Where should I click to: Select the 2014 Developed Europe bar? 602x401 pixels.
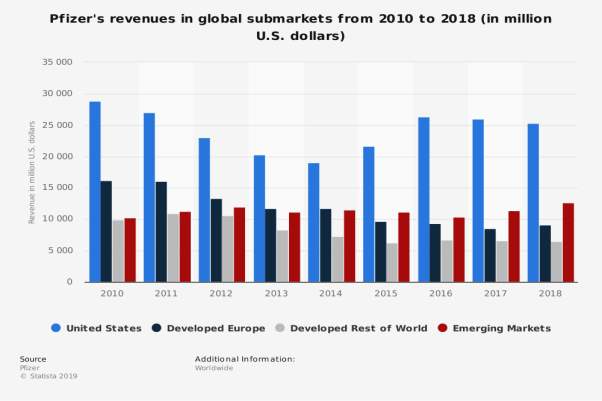(x=326, y=245)
